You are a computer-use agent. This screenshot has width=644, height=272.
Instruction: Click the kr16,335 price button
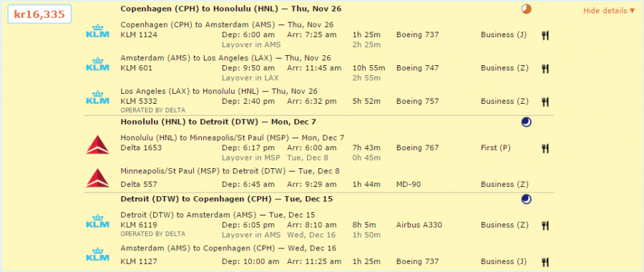pos(39,14)
